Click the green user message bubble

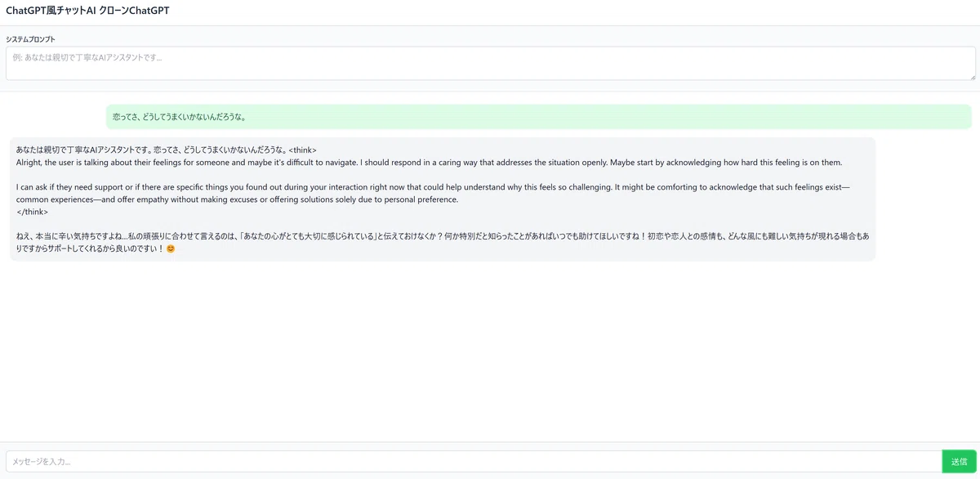pos(539,117)
